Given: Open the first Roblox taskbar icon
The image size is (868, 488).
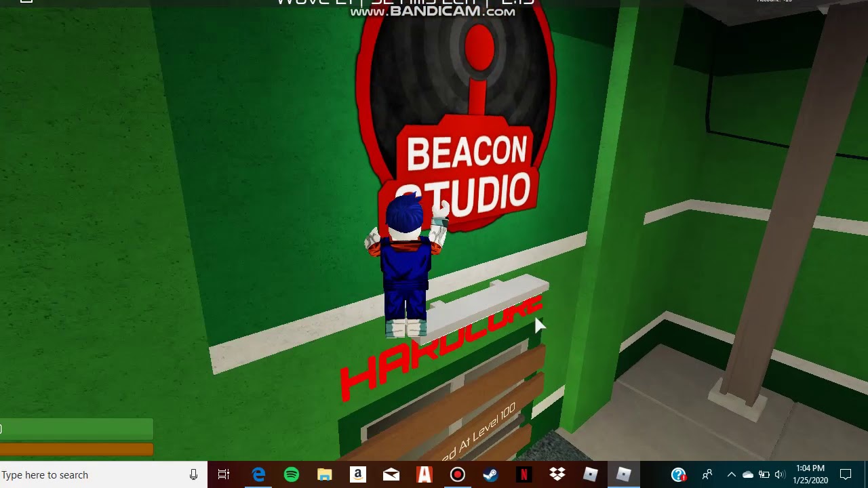Looking at the screenshot, I should (x=591, y=474).
